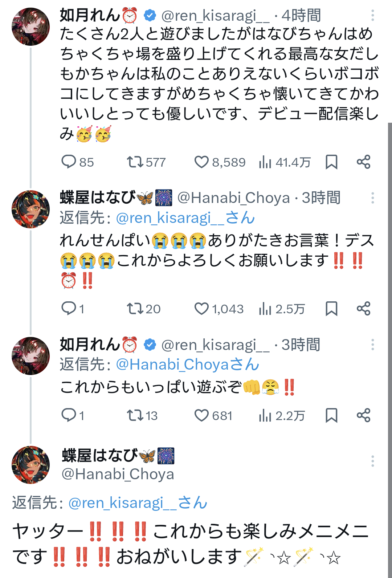Viewport: 392px width, 578px height.
Task: Open more options for first tweet
Action: 372,15
